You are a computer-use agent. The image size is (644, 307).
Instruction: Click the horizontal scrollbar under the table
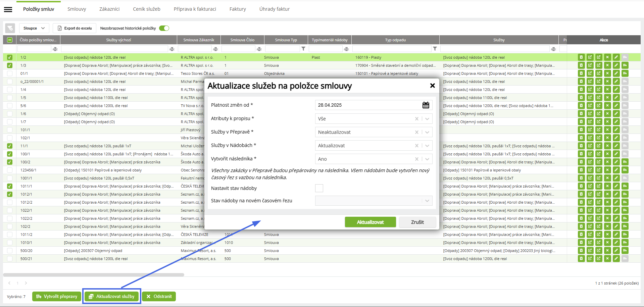94,275
